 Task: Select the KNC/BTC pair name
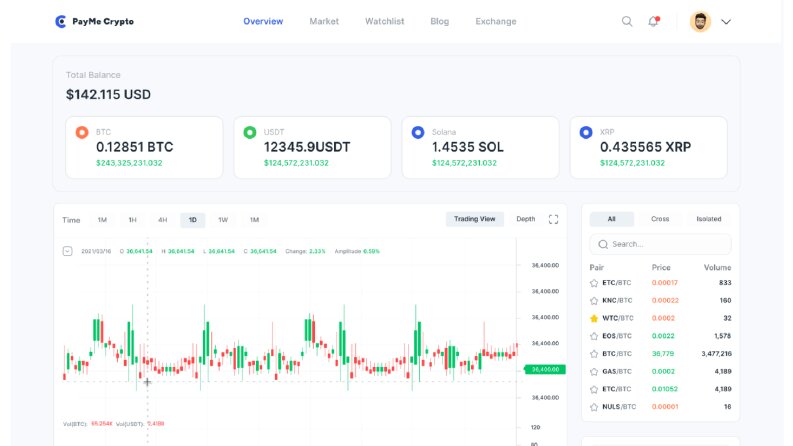tap(617, 300)
